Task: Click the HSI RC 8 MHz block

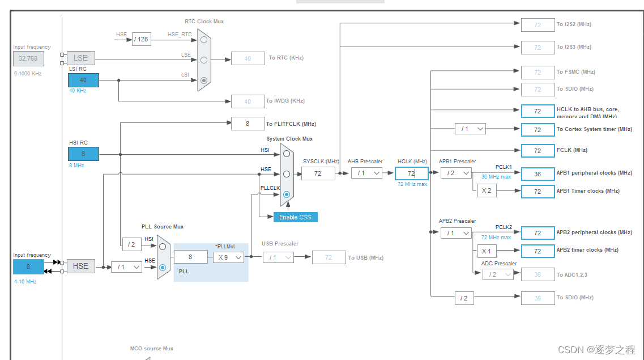Action: coord(83,154)
